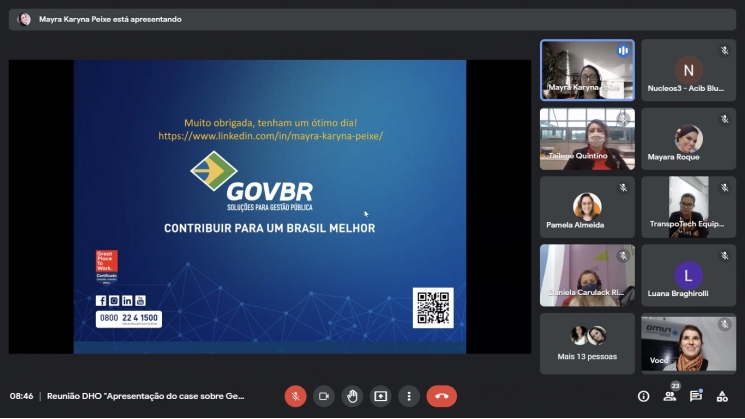Click muted mic icon on Luana Braghirolli tile
Image resolution: width=745 pixels, height=419 pixels.
(725, 256)
